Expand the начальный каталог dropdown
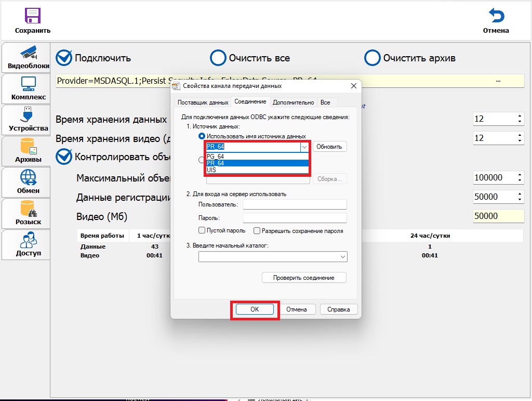Image resolution: width=532 pixels, height=401 pixels. pyautogui.click(x=342, y=257)
